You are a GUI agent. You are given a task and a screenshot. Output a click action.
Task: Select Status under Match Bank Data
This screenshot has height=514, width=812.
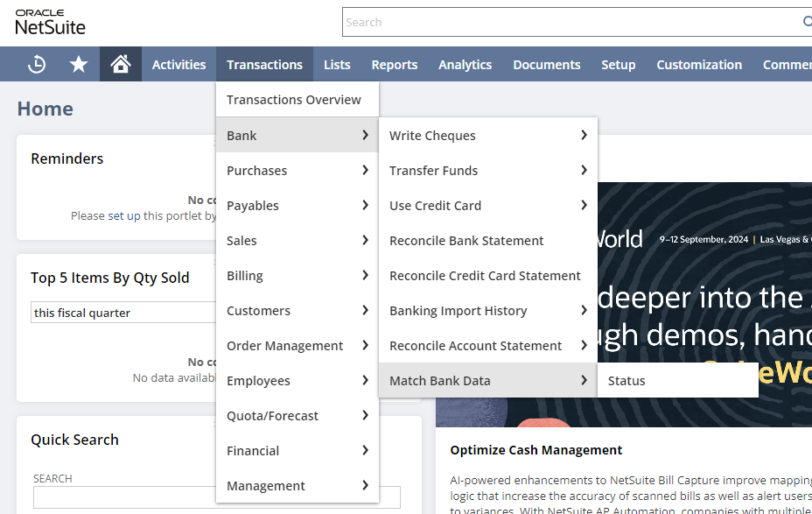click(626, 381)
